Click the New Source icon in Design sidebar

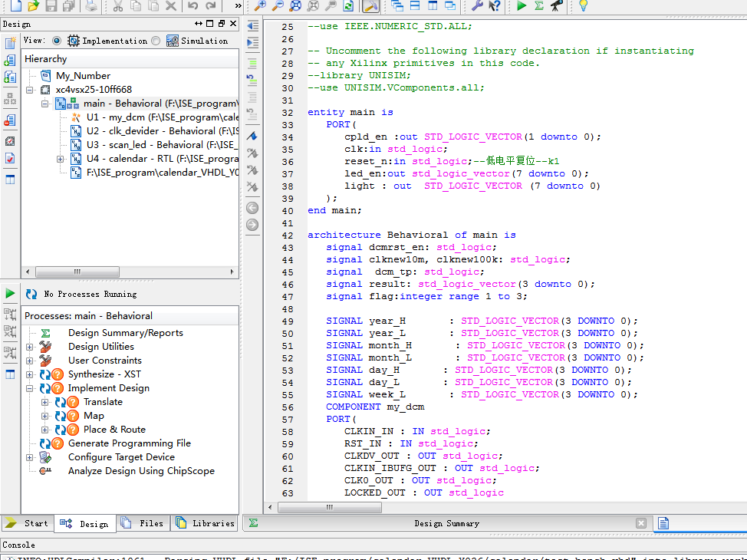pos(10,43)
